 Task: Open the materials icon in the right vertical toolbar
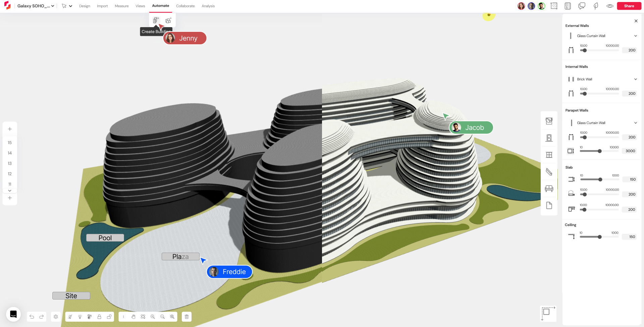549,121
